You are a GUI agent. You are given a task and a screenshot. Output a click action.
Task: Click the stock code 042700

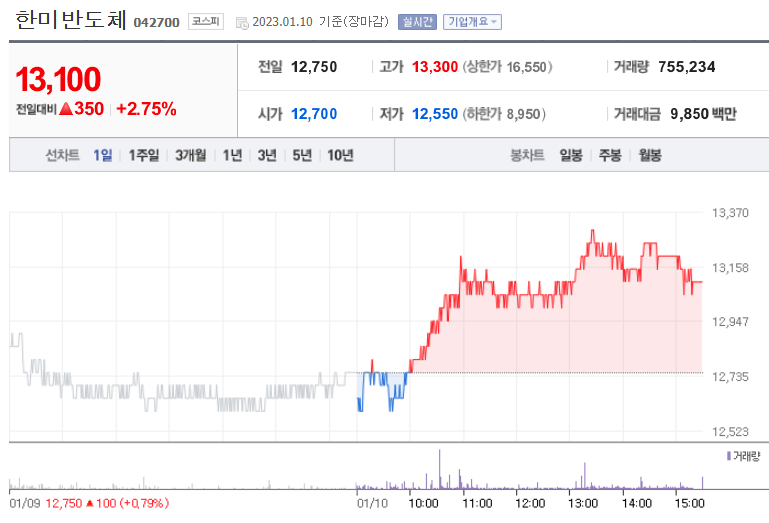pyautogui.click(x=156, y=23)
